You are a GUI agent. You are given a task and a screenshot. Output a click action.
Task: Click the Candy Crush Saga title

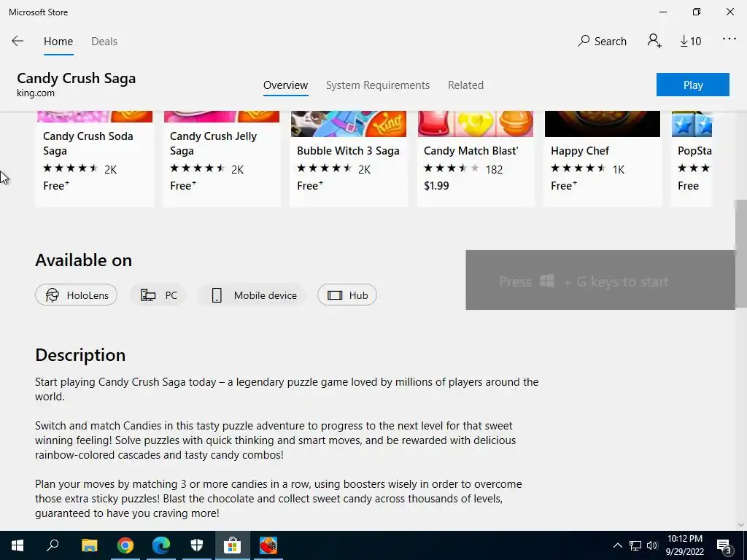pos(76,78)
